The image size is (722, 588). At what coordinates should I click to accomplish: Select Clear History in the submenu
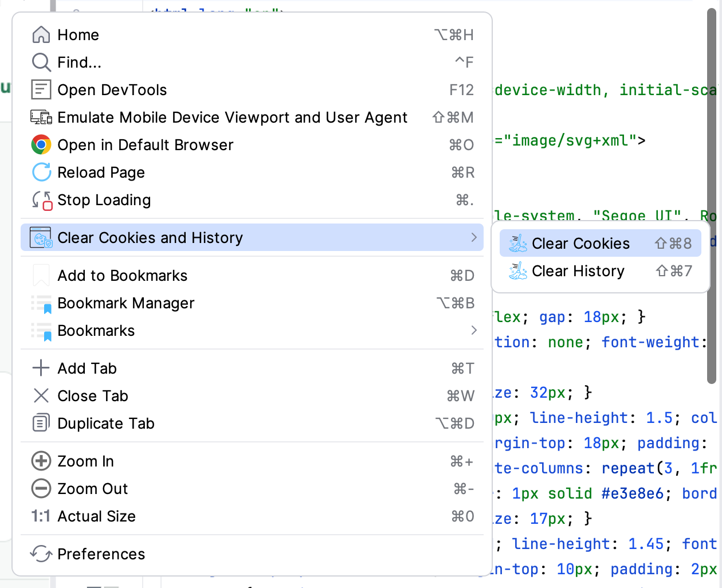(x=601, y=271)
